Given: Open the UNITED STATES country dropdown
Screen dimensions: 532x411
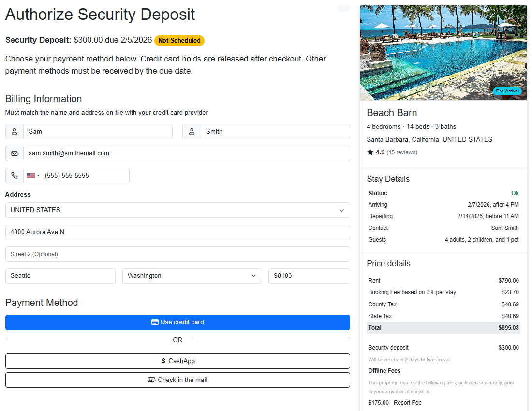Looking at the screenshot, I should [177, 210].
